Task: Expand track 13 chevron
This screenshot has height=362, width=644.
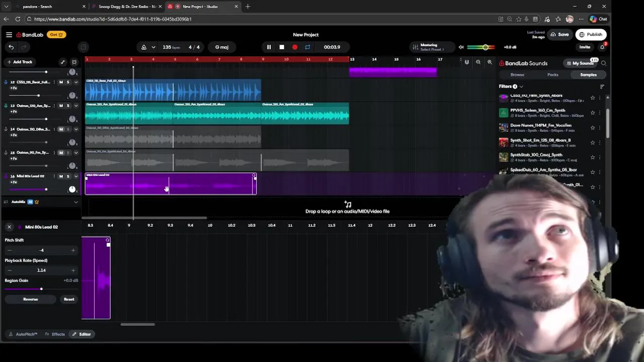Action: [76, 106]
